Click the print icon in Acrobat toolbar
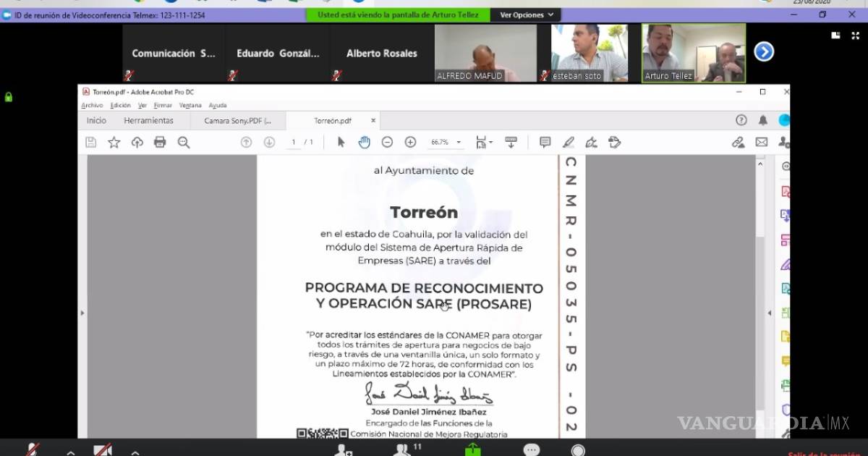Screen dimensions: 868x456 click(x=160, y=143)
